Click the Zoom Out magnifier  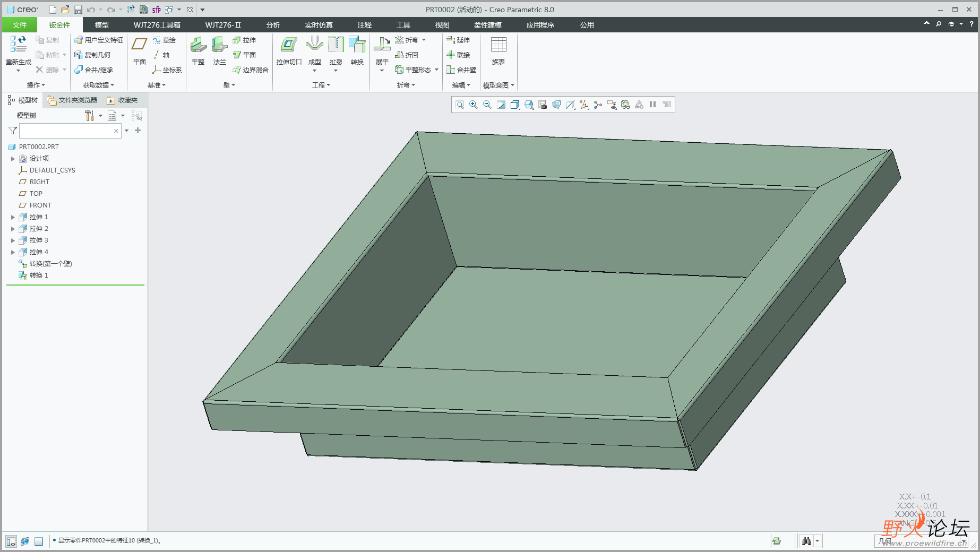click(x=487, y=105)
